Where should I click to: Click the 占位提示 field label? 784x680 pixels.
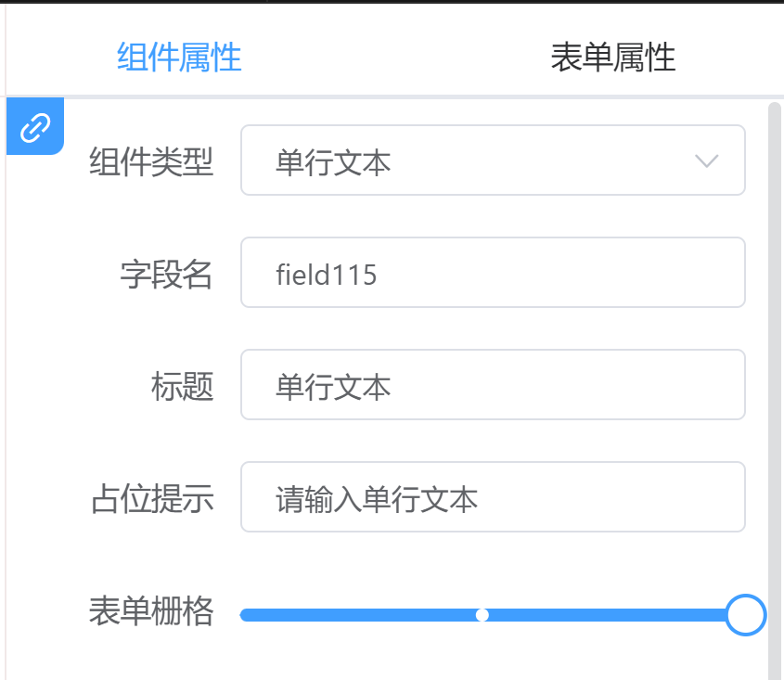point(152,498)
